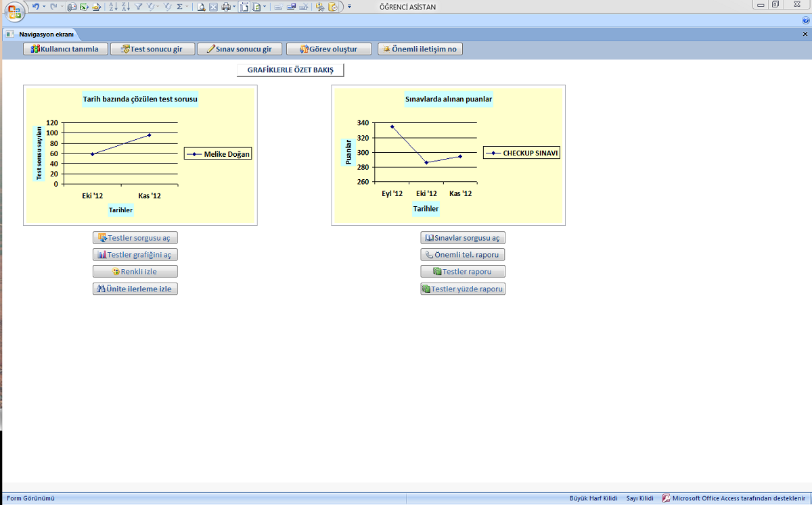Expand the printer options dropdown arrow

(233, 7)
